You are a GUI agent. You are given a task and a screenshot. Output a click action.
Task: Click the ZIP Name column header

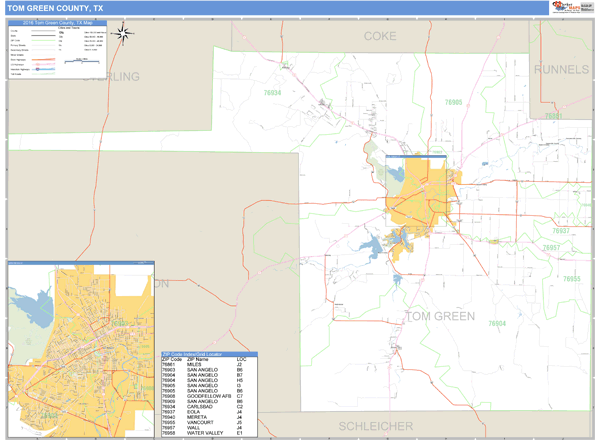[x=197, y=359]
